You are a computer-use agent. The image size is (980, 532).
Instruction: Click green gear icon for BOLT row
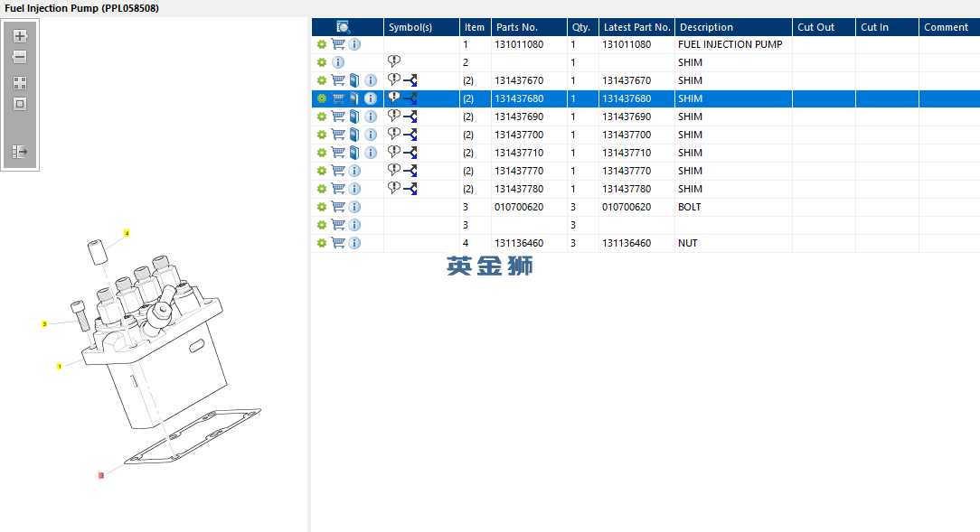pos(321,207)
